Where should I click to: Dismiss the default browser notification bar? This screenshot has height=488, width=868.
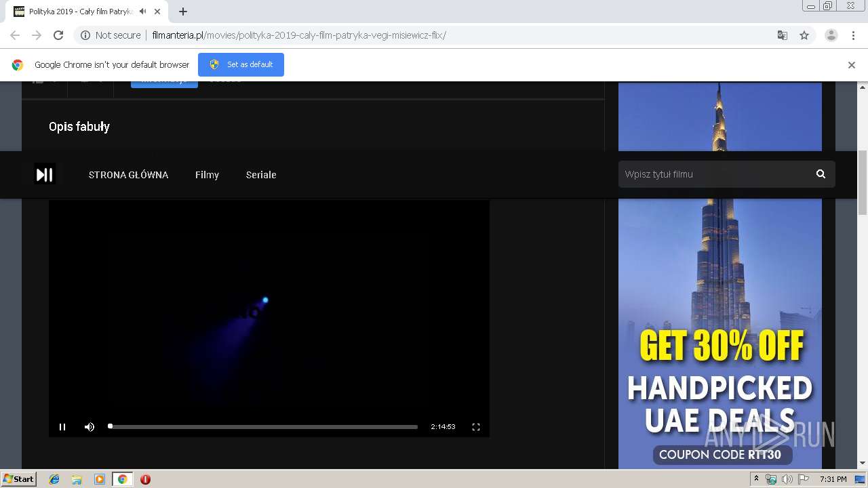point(852,65)
